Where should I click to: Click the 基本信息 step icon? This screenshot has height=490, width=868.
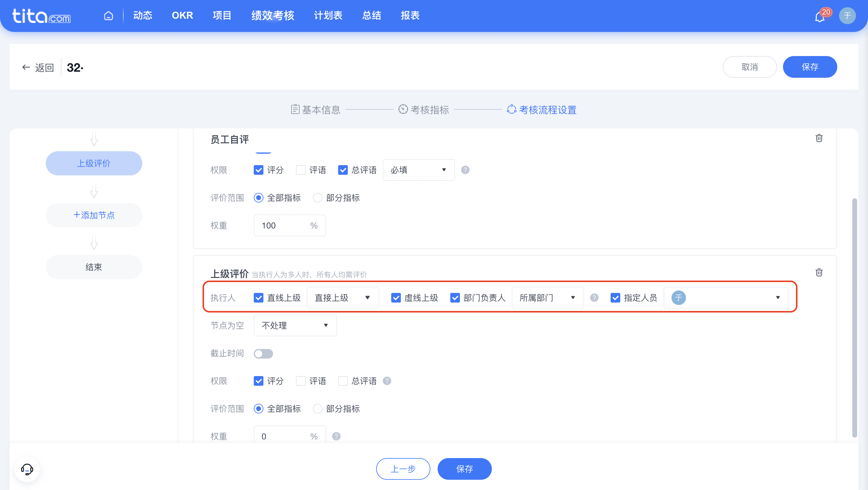(x=295, y=109)
